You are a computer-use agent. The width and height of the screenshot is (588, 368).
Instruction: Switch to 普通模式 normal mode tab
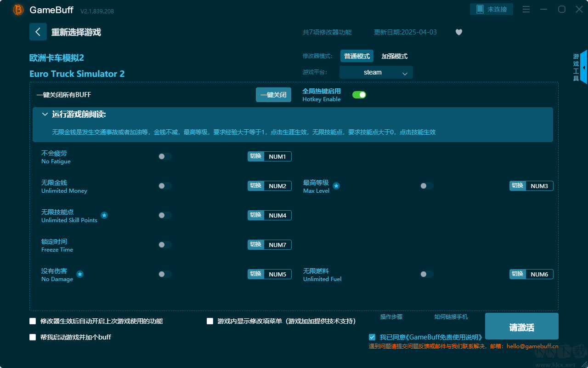[356, 56]
